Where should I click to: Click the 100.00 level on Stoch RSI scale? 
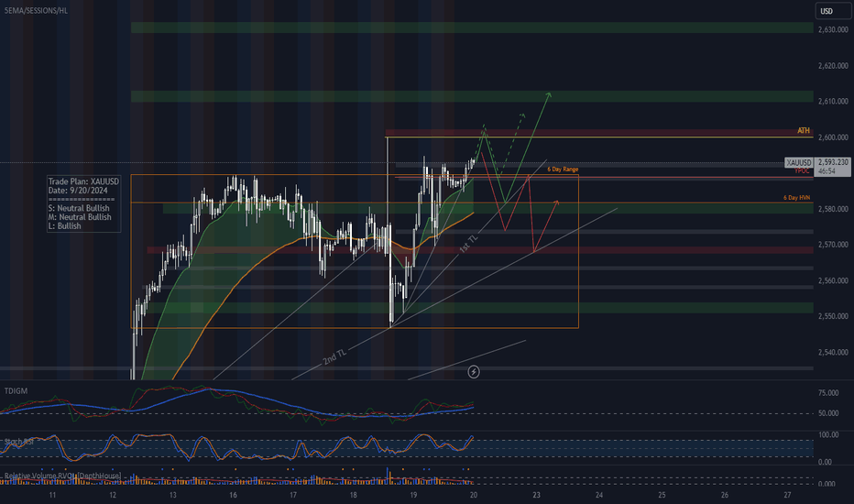(828, 434)
